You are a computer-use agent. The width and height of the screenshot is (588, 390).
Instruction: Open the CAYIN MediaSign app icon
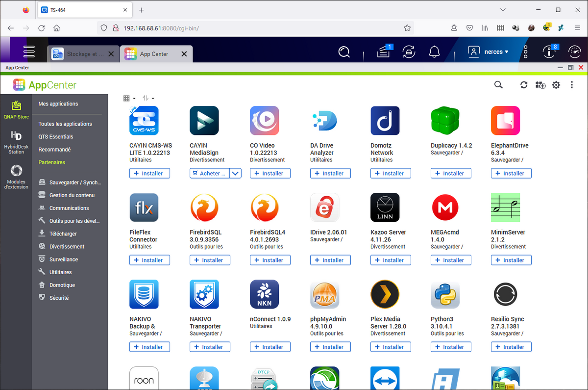tap(204, 121)
